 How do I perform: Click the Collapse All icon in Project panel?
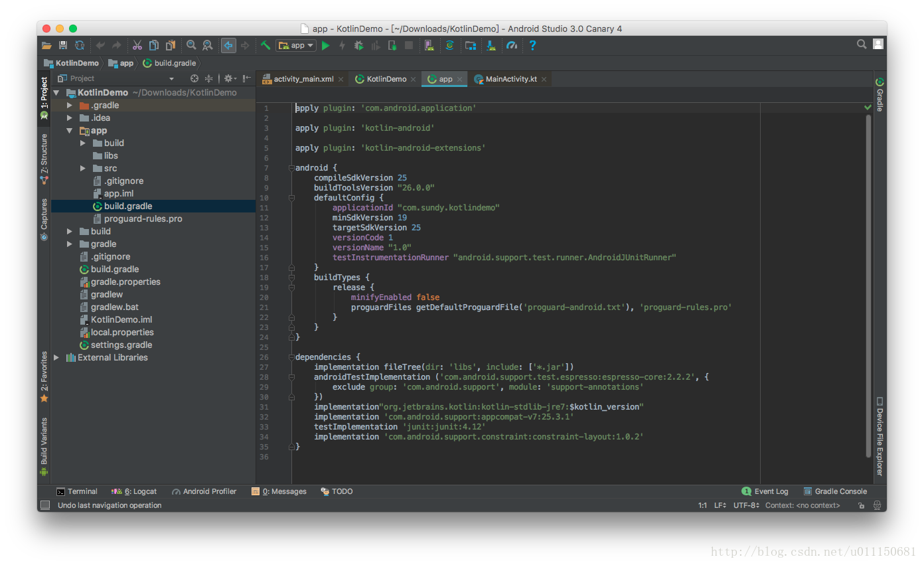coord(208,78)
